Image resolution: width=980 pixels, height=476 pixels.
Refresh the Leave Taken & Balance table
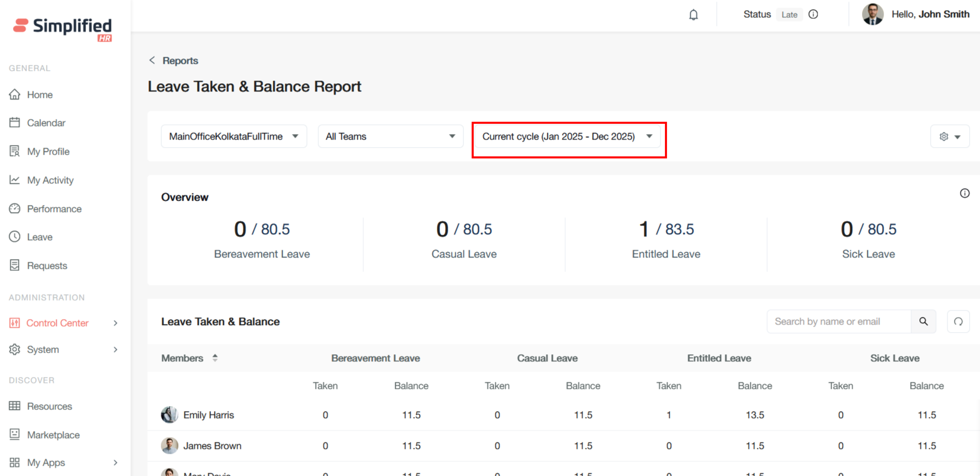[x=958, y=322]
